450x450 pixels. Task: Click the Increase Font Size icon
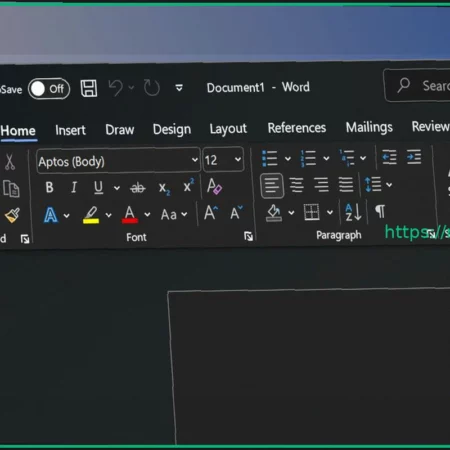pyautogui.click(x=211, y=212)
